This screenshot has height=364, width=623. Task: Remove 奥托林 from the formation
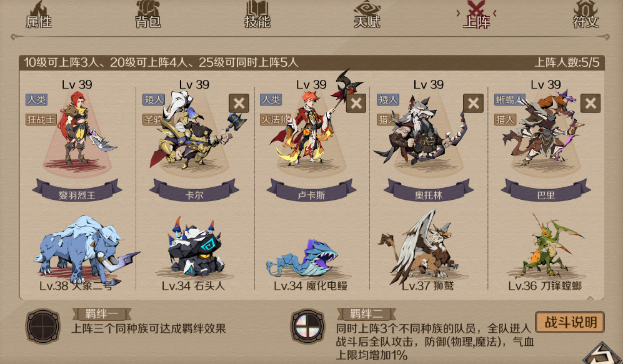click(x=473, y=103)
